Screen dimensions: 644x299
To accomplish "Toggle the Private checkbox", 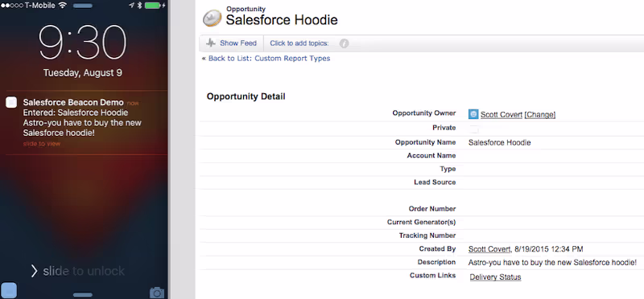I will [474, 129].
